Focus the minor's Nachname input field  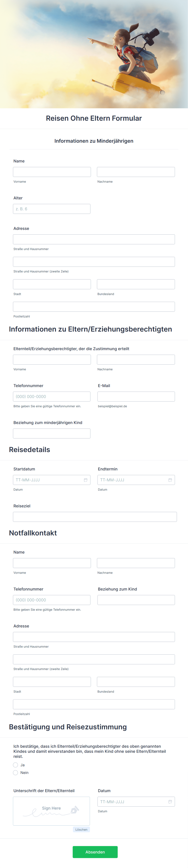click(x=136, y=172)
